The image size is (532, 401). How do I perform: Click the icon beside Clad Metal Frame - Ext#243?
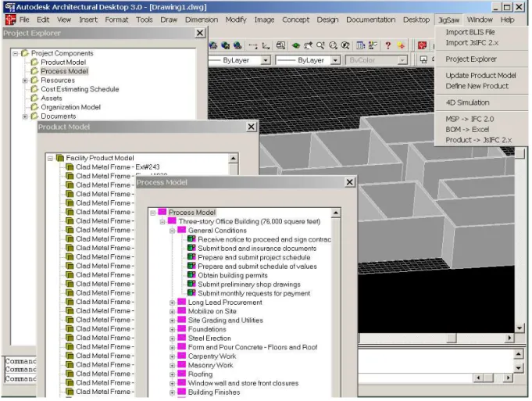[x=70, y=167]
